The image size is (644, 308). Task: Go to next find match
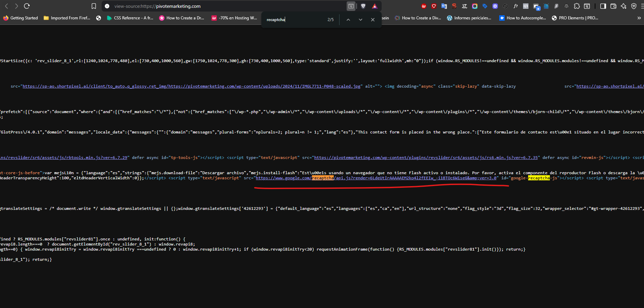click(x=361, y=20)
